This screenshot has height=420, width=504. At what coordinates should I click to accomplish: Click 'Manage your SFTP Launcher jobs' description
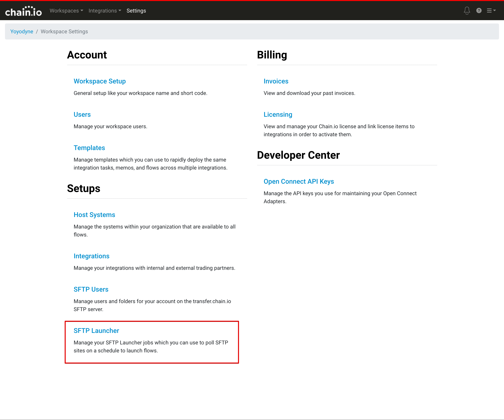(x=151, y=346)
